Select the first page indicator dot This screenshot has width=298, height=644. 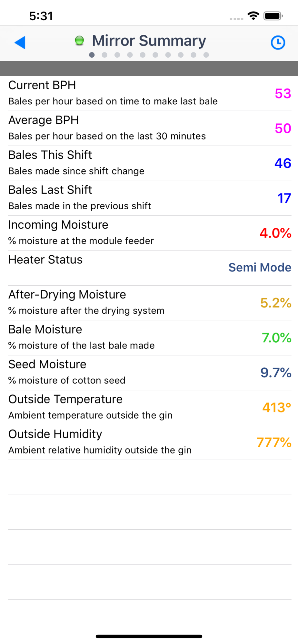coord(92,55)
